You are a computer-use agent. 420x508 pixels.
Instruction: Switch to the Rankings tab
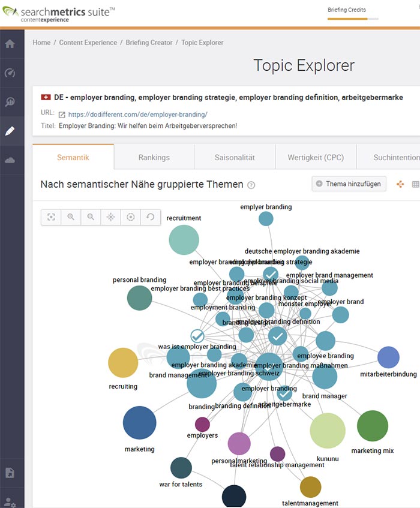154,157
